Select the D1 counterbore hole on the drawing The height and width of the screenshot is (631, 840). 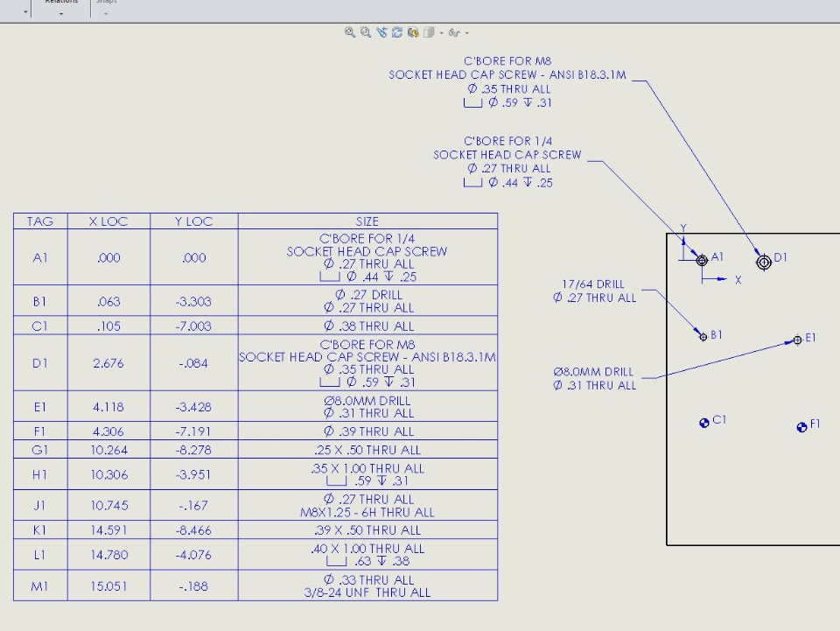click(x=764, y=262)
